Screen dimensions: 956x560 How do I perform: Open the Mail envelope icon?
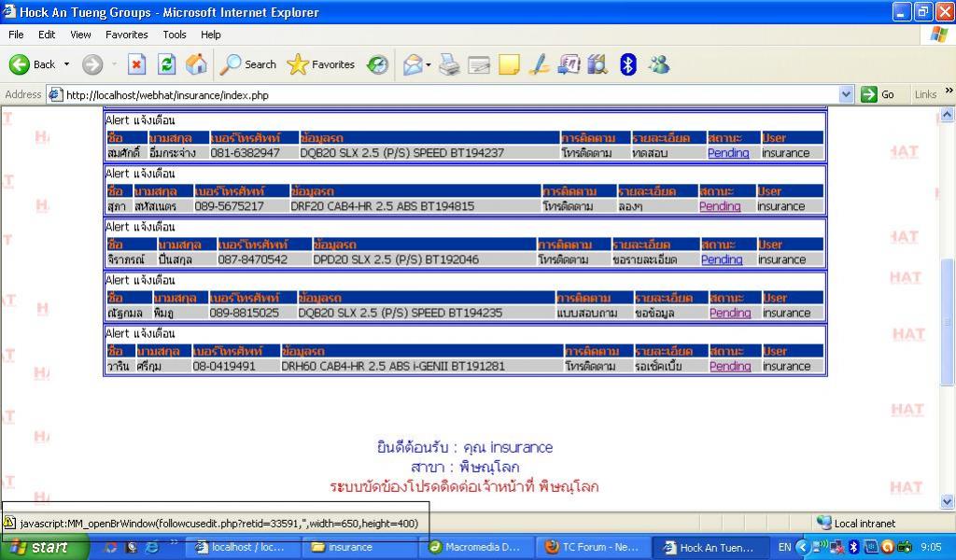pos(413,64)
